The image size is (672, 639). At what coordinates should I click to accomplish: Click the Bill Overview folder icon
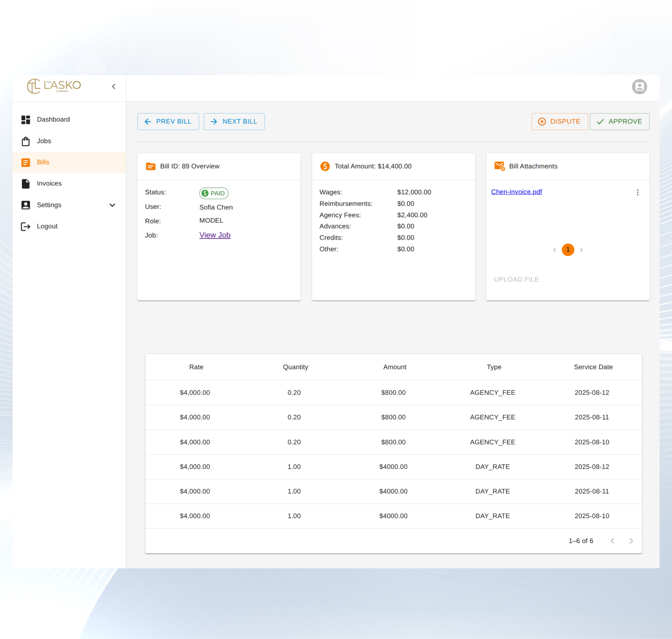point(151,166)
